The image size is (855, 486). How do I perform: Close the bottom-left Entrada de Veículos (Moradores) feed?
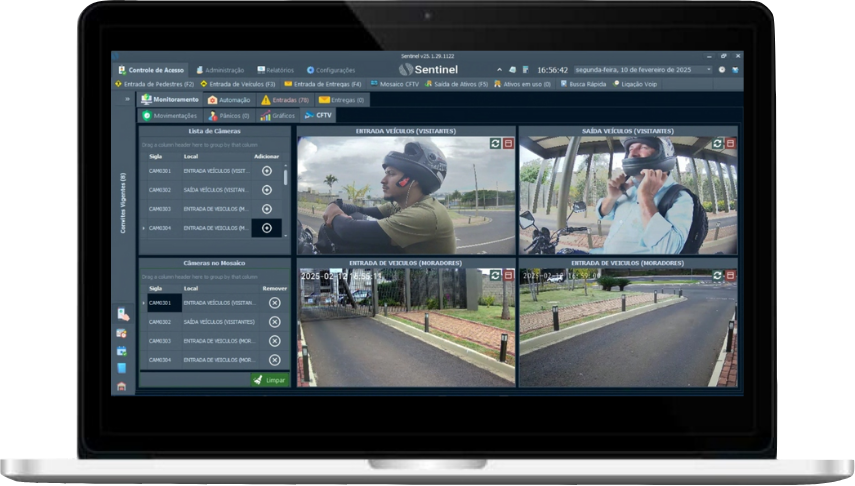(508, 275)
